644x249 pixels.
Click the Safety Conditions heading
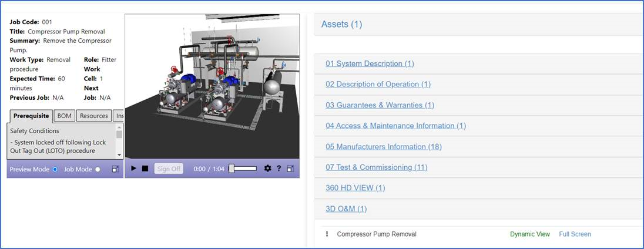[35, 131]
